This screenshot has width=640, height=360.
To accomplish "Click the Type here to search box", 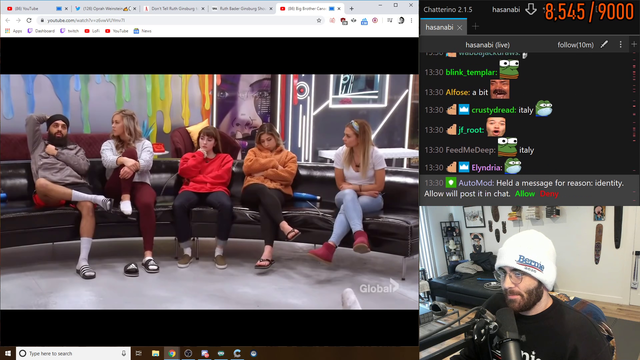I will [73, 353].
